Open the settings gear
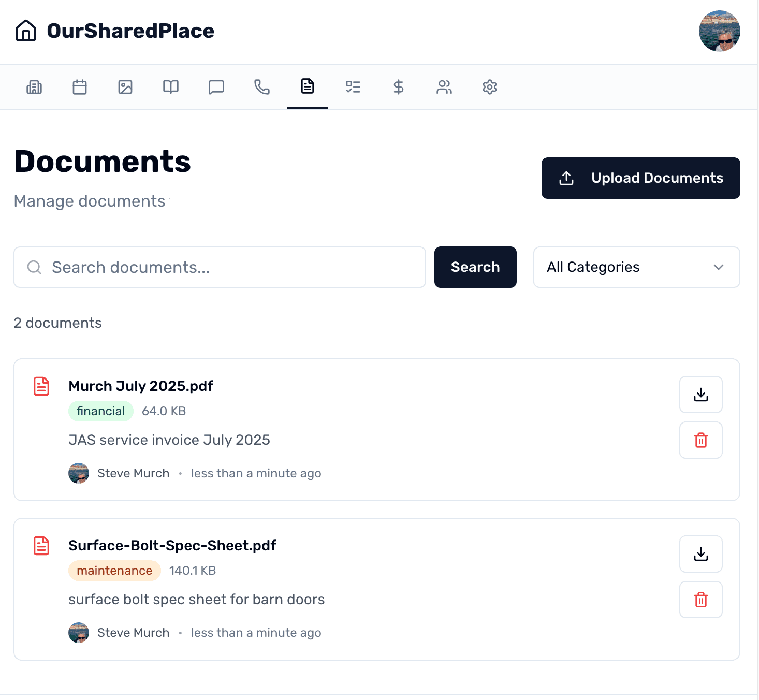The width and height of the screenshot is (759, 700). 490,87
